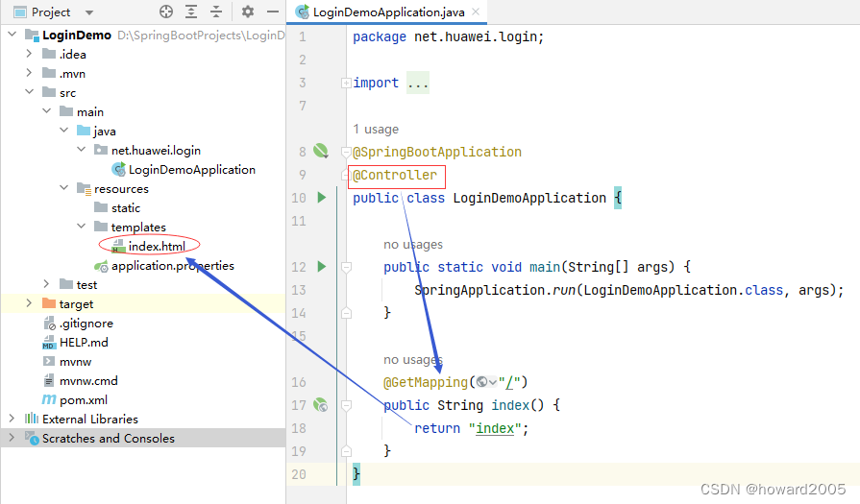The image size is (860, 504).
Task: Collapse the LoginDemo project root
Action: pos(12,35)
